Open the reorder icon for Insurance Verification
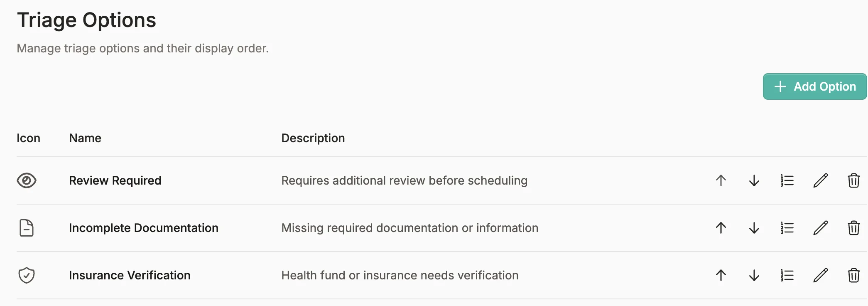The image size is (868, 306). point(787,275)
